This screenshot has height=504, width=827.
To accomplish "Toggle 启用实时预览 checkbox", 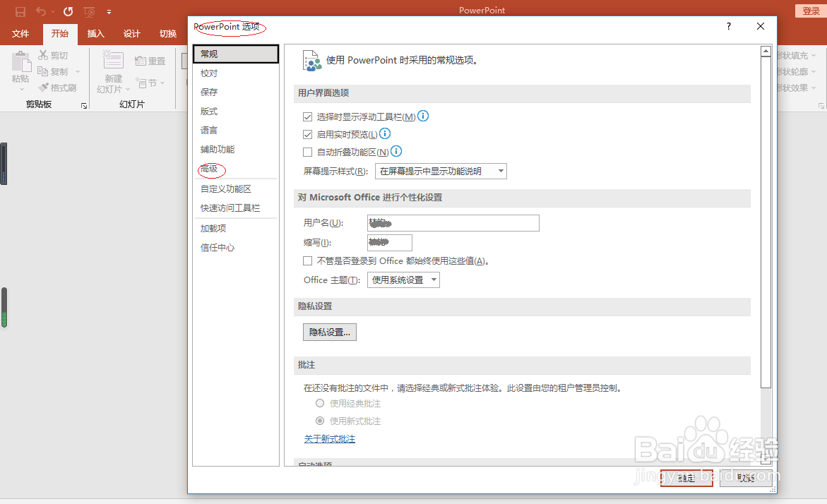I will tap(307, 134).
